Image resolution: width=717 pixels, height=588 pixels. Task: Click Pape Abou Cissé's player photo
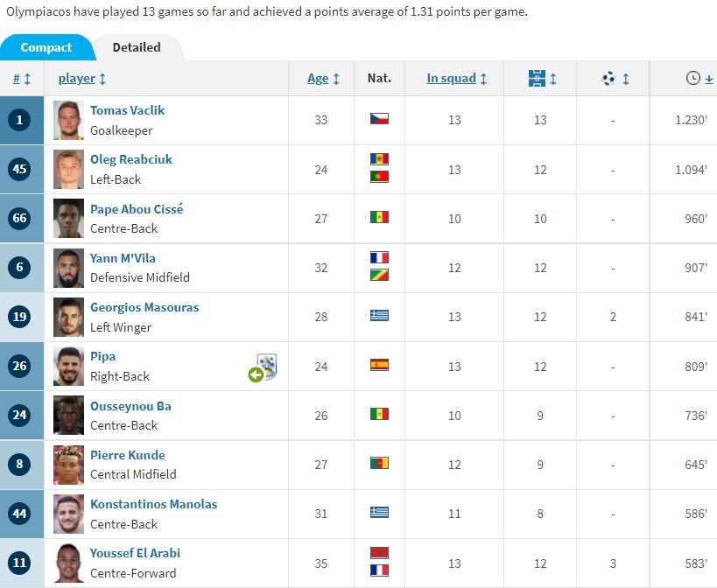[x=68, y=218]
